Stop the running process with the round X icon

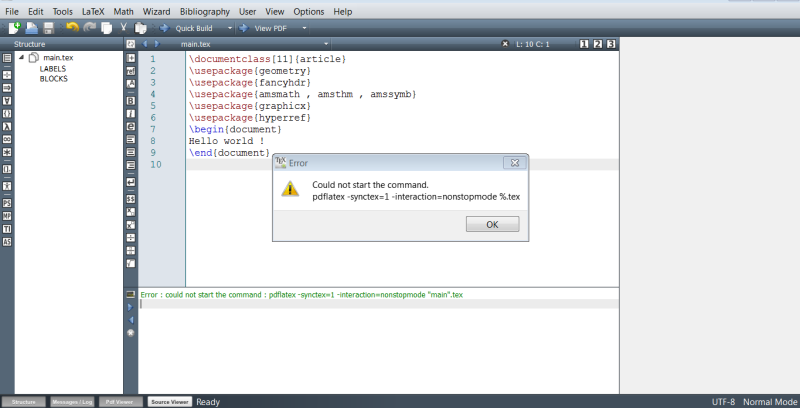130,333
